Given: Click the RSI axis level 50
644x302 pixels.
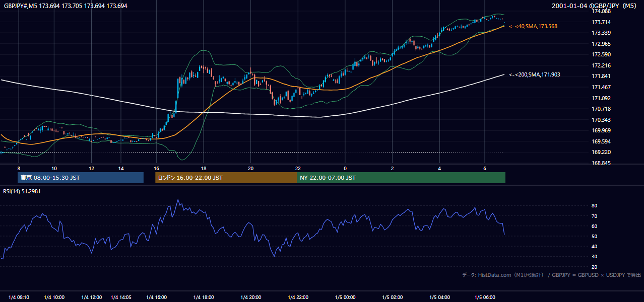Looking at the screenshot, I should pyautogui.click(x=594, y=236).
